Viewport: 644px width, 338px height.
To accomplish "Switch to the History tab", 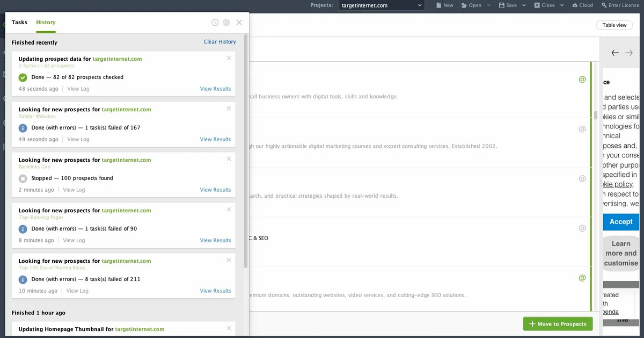I will pos(46,23).
